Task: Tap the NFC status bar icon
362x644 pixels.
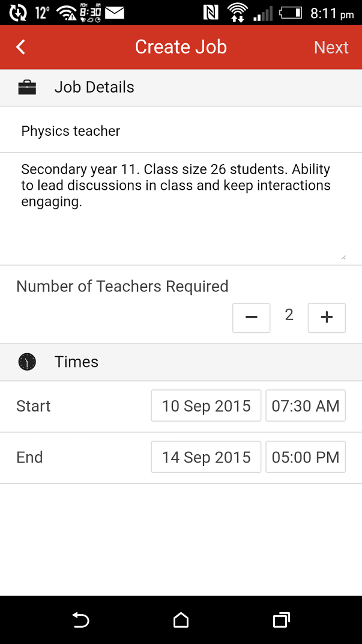Action: (211, 13)
